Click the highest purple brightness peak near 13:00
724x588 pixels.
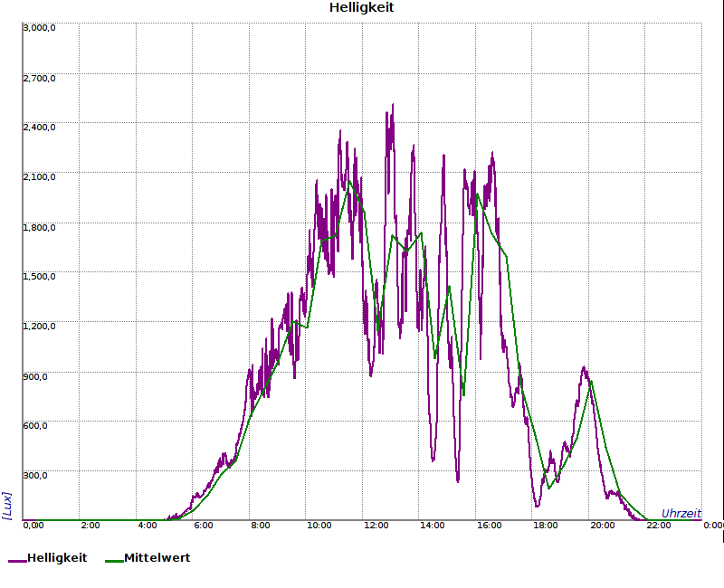point(393,106)
